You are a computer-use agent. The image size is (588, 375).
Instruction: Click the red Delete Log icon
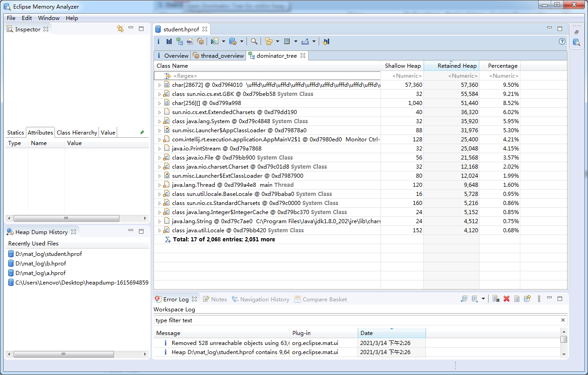507,299
